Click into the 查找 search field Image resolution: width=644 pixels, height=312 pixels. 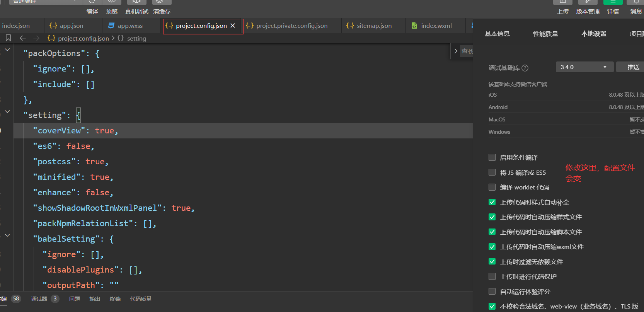pos(467,51)
